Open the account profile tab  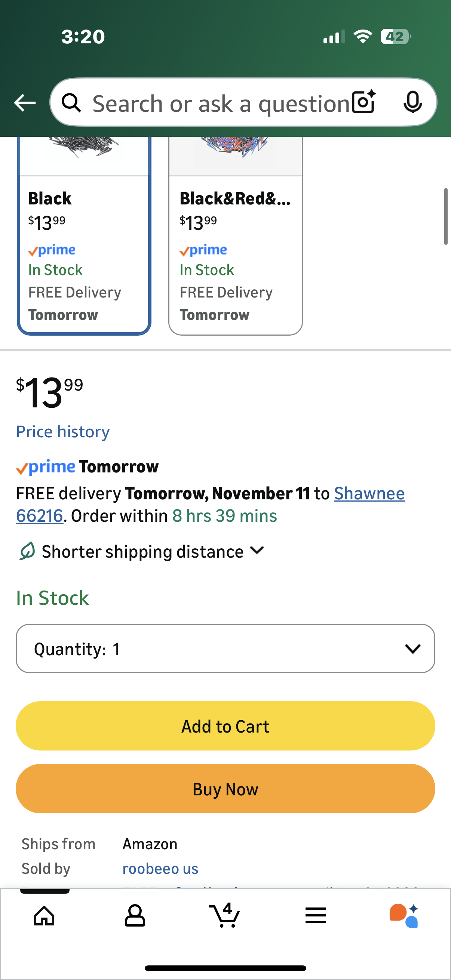pyautogui.click(x=135, y=916)
